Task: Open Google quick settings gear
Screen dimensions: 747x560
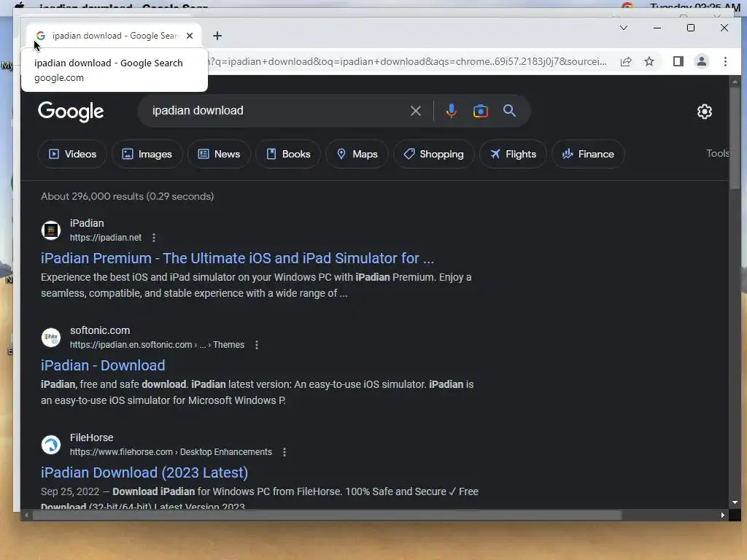Action: point(704,112)
